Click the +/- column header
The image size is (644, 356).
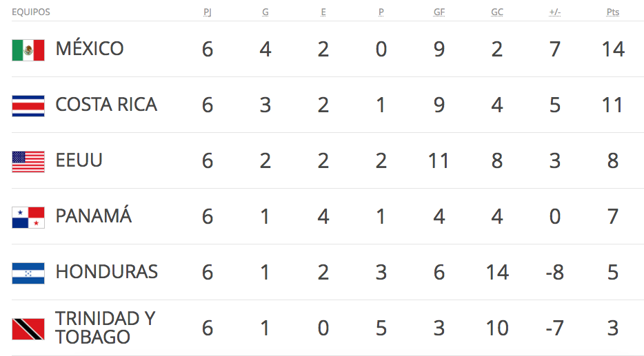pyautogui.click(x=555, y=12)
